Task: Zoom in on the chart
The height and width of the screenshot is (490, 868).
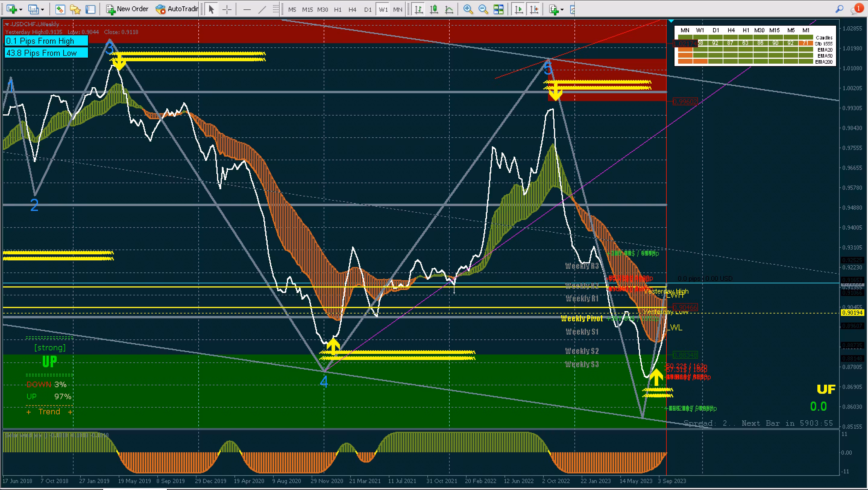Action: click(468, 9)
